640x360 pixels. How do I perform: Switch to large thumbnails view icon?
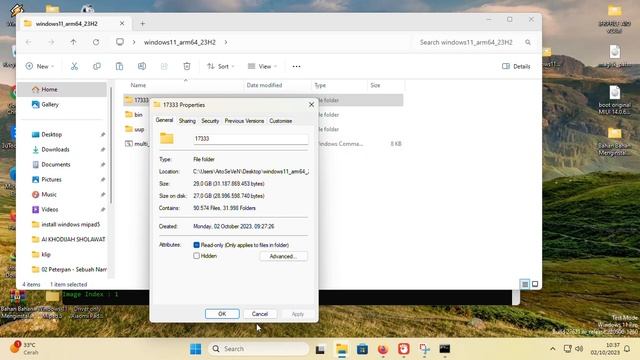tap(535, 284)
